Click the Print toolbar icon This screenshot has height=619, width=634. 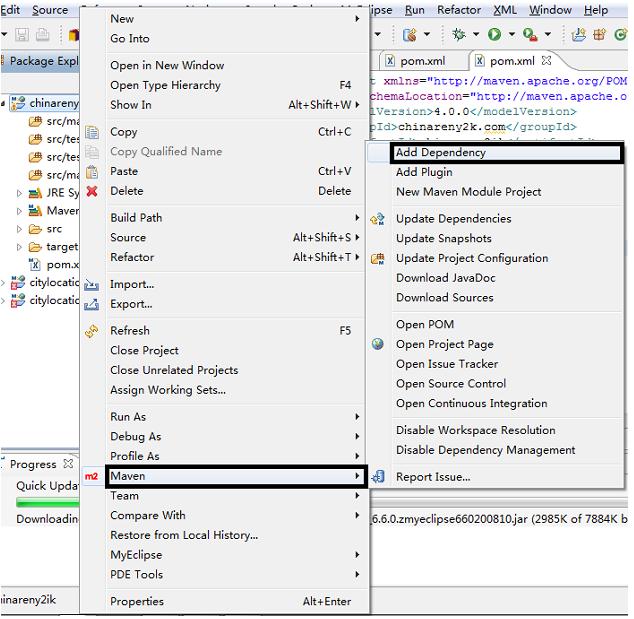tap(42, 35)
